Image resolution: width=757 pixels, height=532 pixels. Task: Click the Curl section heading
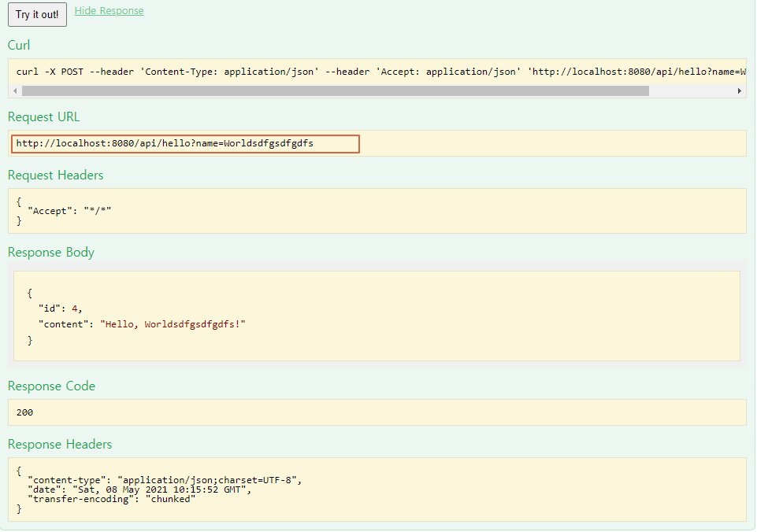[19, 46]
